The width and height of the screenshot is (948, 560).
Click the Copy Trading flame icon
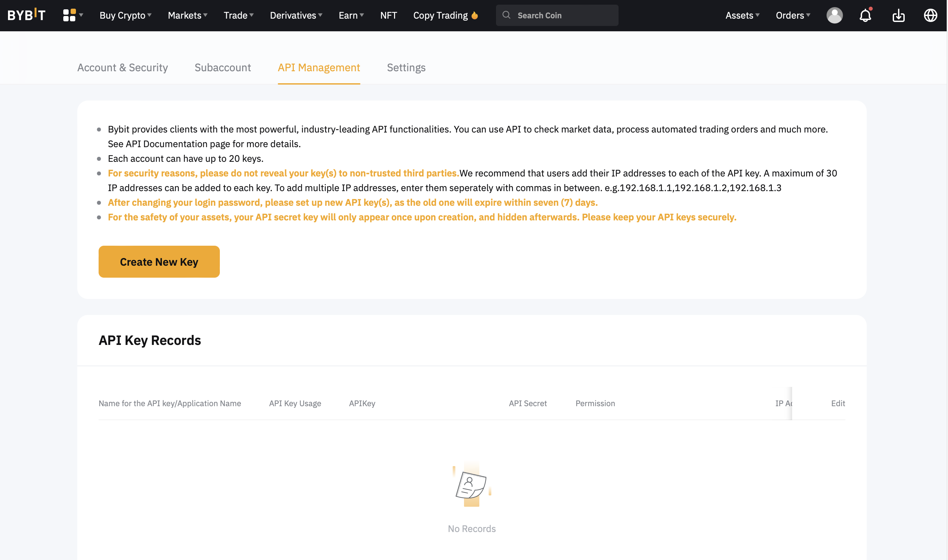[475, 15]
